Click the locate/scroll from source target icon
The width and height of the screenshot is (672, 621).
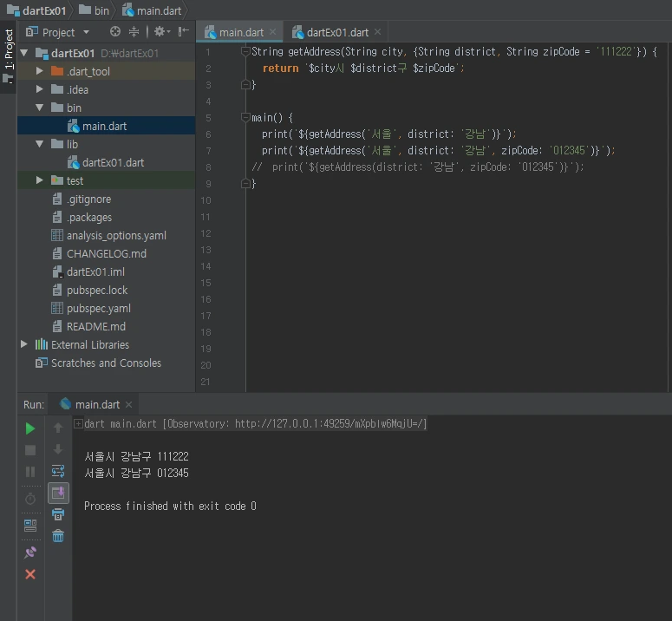[114, 31]
